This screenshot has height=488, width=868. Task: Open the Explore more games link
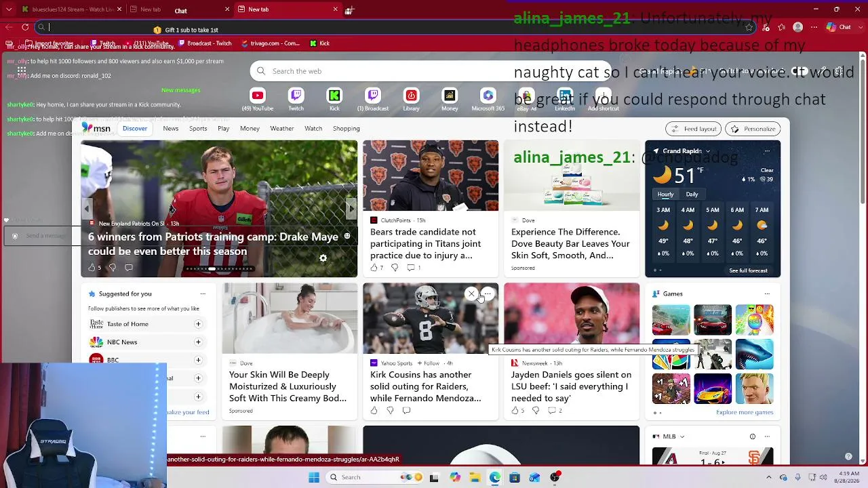pyautogui.click(x=745, y=412)
